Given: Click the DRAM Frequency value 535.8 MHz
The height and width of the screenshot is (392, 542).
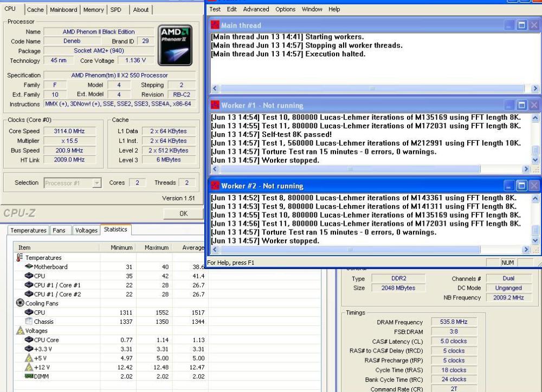Looking at the screenshot, I should pos(454,322).
